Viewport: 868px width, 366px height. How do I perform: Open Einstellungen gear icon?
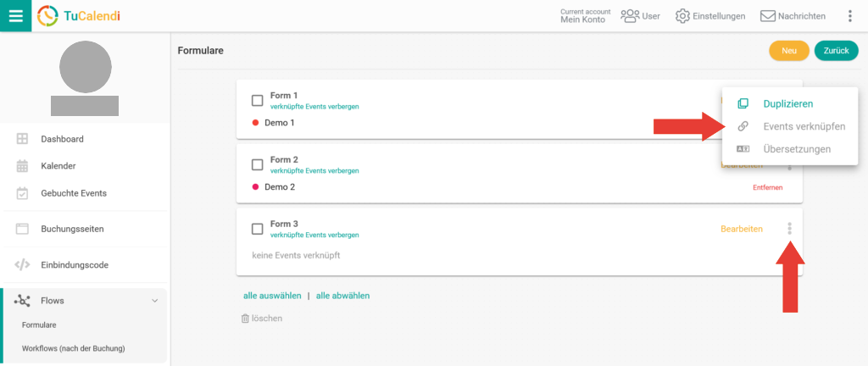(x=682, y=16)
